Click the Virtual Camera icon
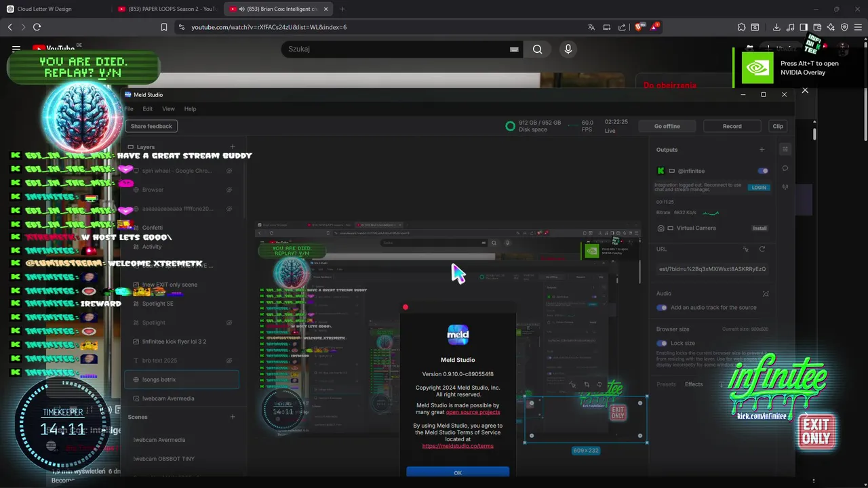Screen dimensions: 868x488 click(x=660, y=228)
